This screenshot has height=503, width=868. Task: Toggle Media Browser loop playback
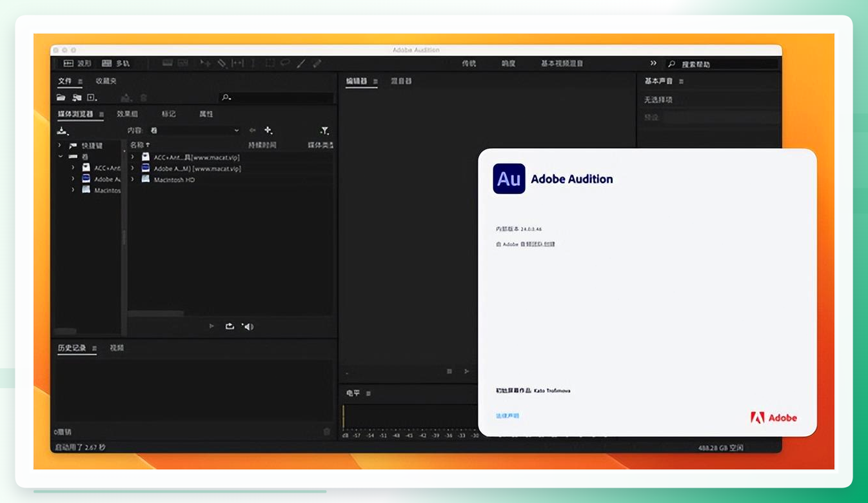pyautogui.click(x=230, y=326)
